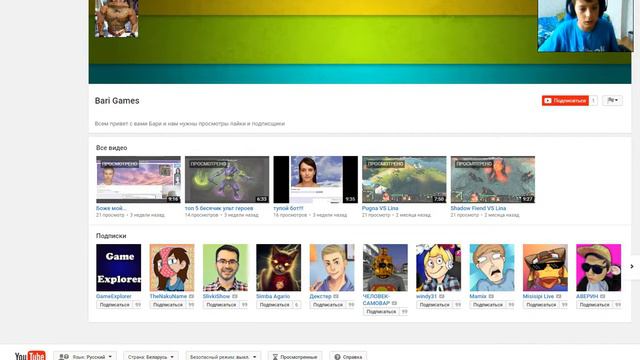The height and width of the screenshot is (360, 640).
Task: Open Misisipi Live channel avatar
Action: 545,268
